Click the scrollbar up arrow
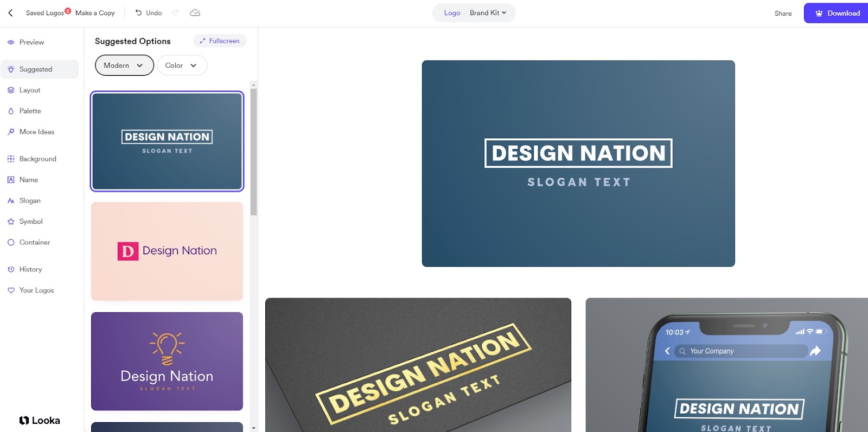868x432 pixels. (x=253, y=85)
